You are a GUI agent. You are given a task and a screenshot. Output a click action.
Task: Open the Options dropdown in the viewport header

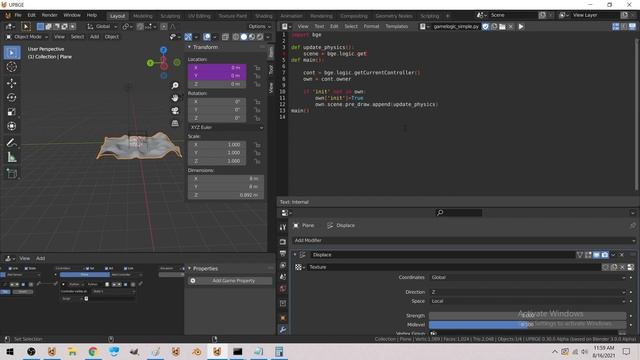click(259, 27)
